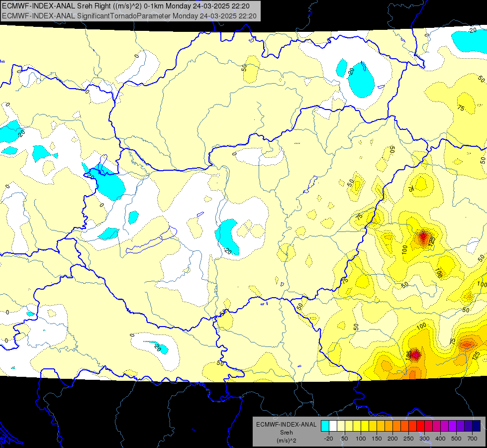Click the '200' legend tick label
The image size is (487, 448).
point(392,439)
